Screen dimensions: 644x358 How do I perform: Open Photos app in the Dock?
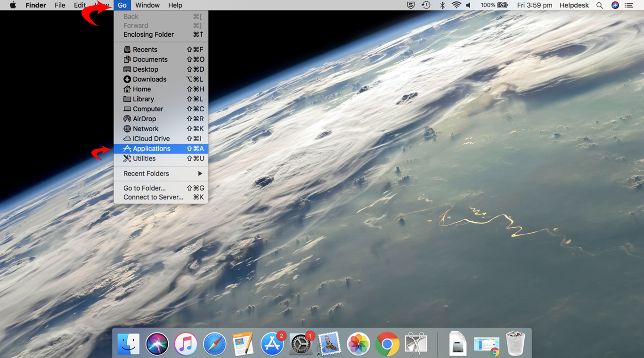tap(359, 343)
